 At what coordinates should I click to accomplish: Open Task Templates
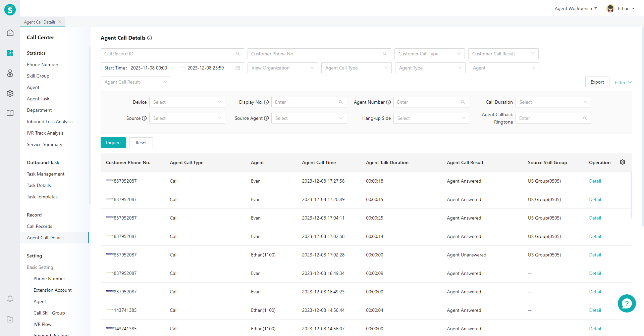click(42, 197)
